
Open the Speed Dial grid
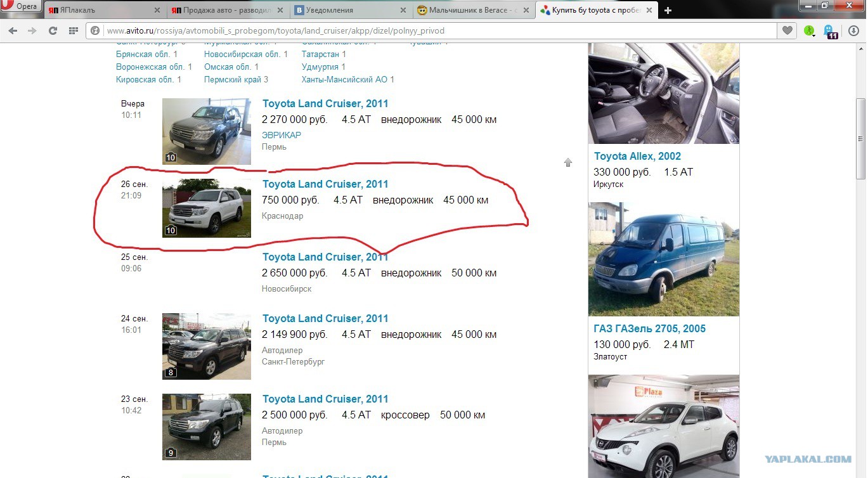click(74, 30)
